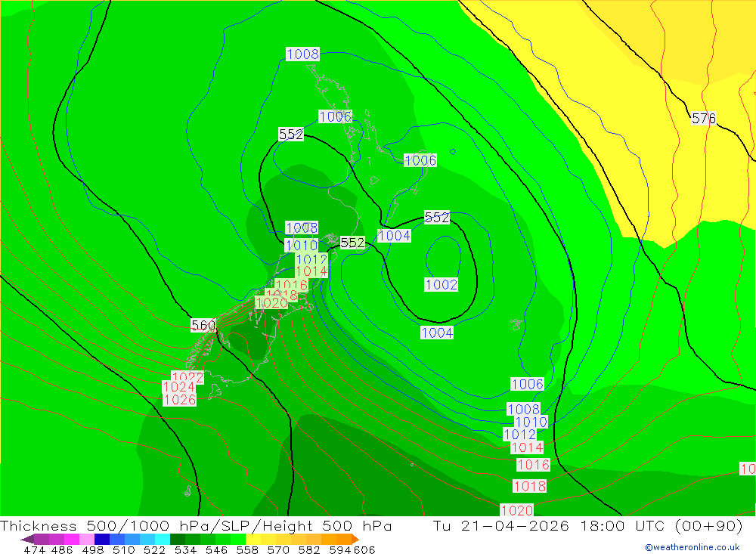
Task: Click the legend value 522
Action: click(154, 549)
